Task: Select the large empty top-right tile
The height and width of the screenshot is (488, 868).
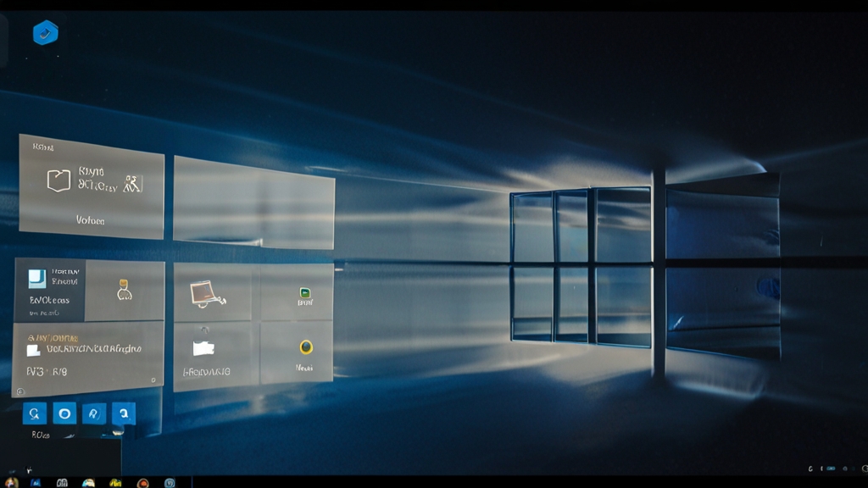Action: [253, 202]
